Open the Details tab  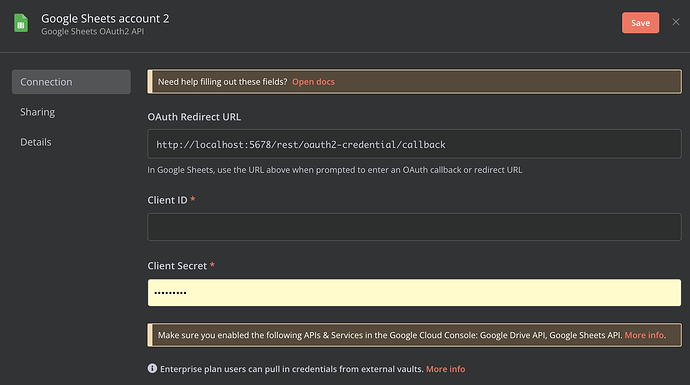tap(36, 142)
